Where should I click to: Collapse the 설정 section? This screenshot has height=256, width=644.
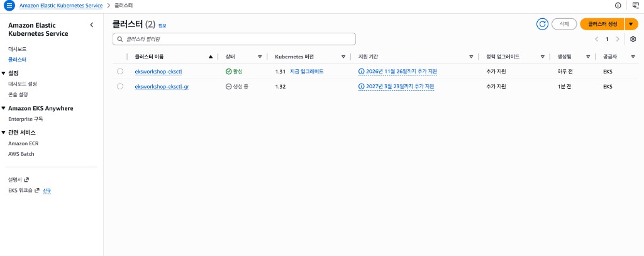click(4, 73)
